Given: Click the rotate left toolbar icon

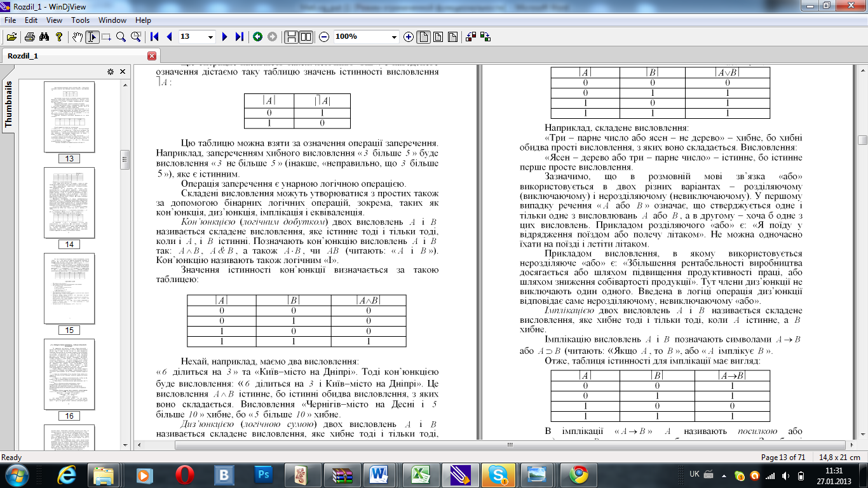Looking at the screenshot, I should pos(471,37).
